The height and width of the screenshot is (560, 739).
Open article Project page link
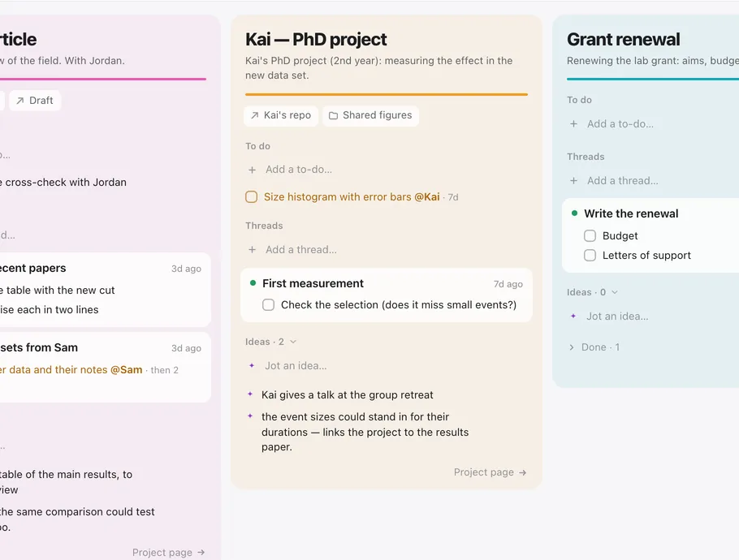click(x=168, y=553)
